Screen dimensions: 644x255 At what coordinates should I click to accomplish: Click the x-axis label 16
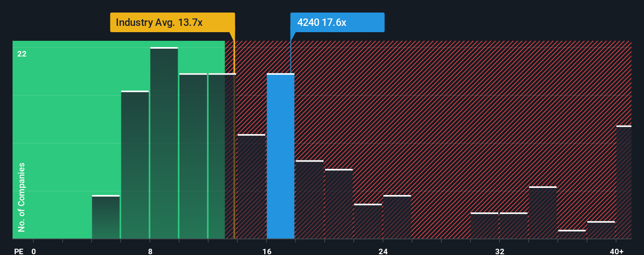[267, 251]
